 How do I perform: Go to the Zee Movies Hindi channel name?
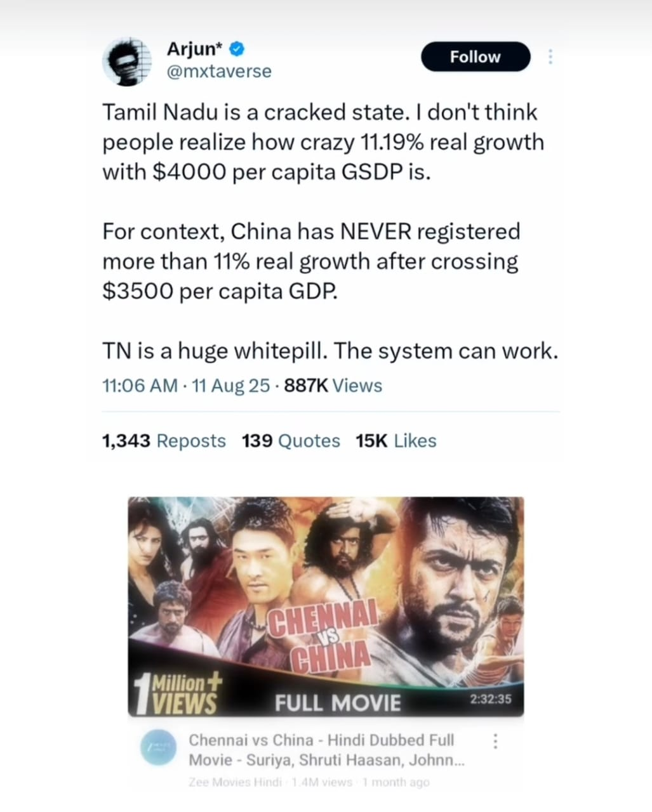pyautogui.click(x=235, y=782)
